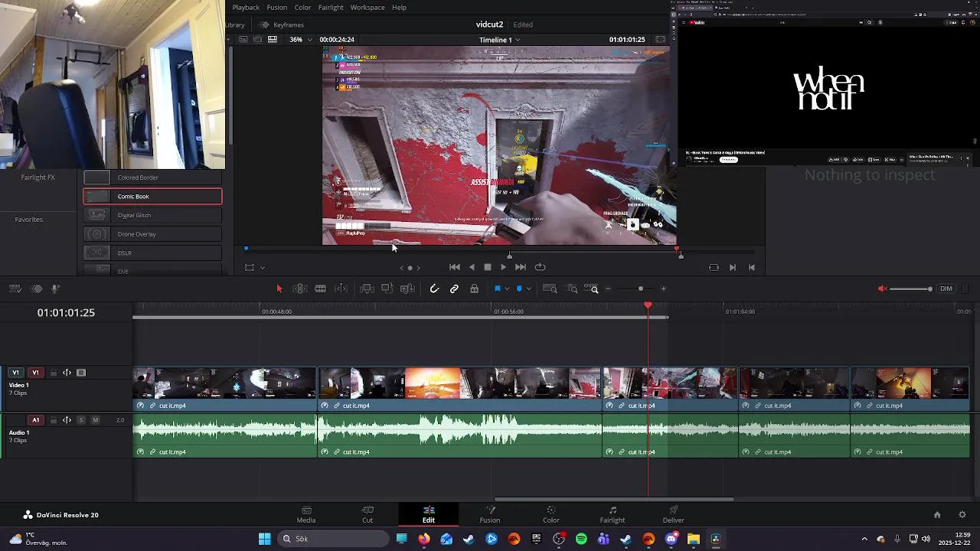Viewport: 980px width, 551px height.
Task: Click the Insert Clip toolbar icon
Action: (367, 289)
